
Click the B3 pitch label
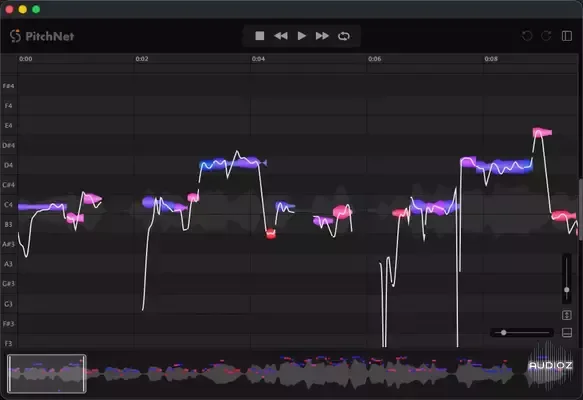coord(8,224)
